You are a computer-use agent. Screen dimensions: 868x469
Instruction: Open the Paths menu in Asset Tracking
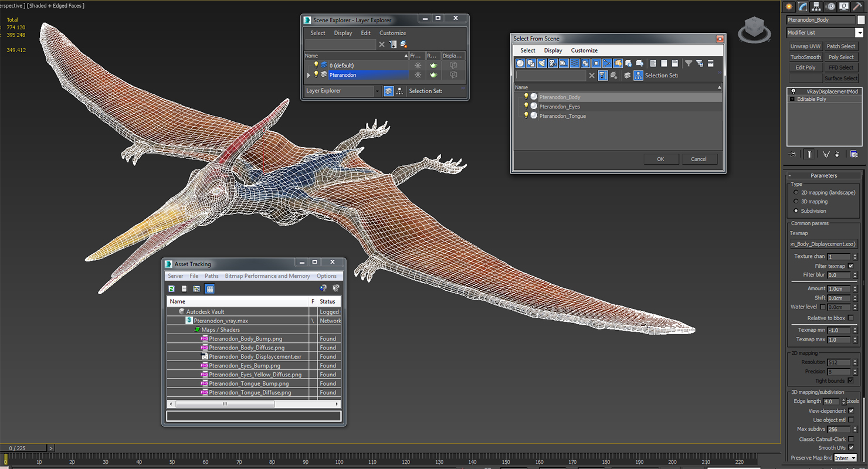coord(211,276)
